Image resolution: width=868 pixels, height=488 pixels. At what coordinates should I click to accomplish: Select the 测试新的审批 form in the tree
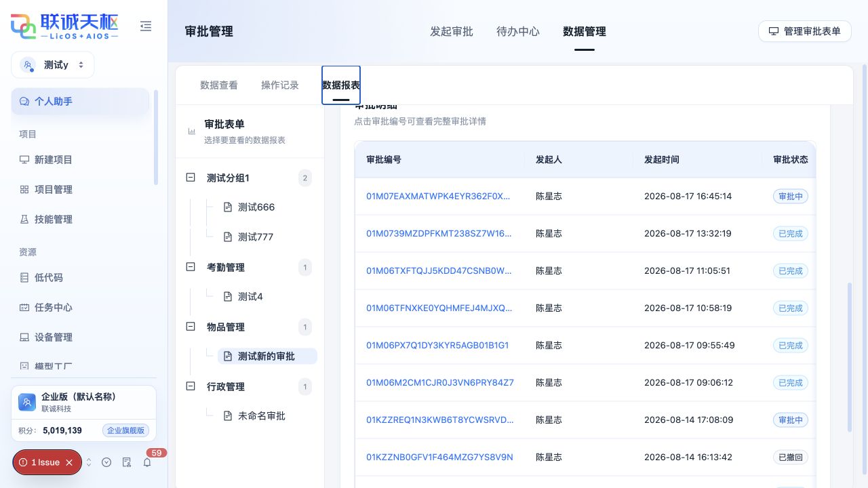click(267, 357)
